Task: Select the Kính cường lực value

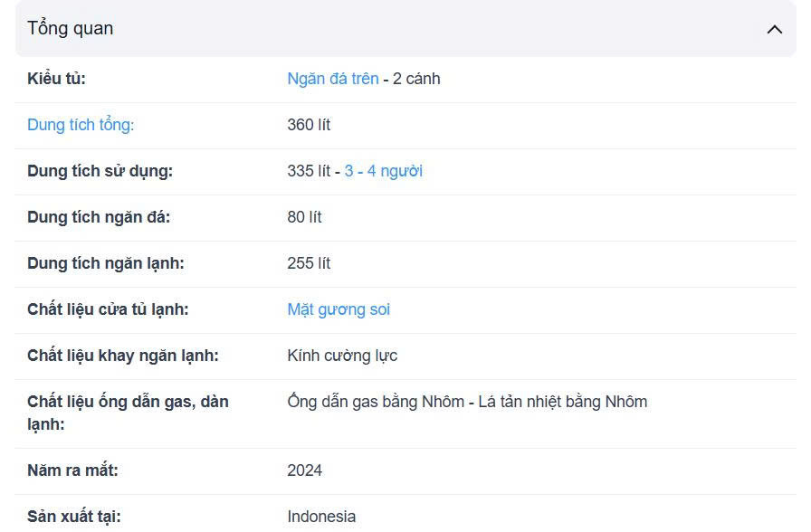Action: click(342, 356)
